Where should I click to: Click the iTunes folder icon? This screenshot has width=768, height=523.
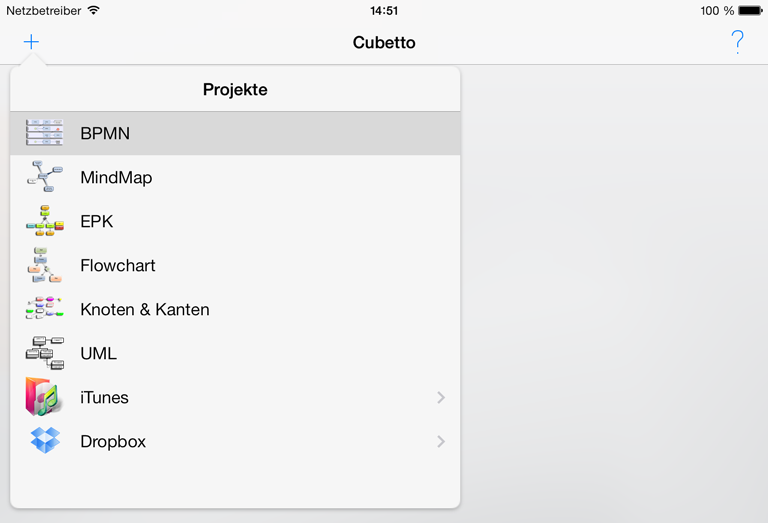(x=45, y=397)
